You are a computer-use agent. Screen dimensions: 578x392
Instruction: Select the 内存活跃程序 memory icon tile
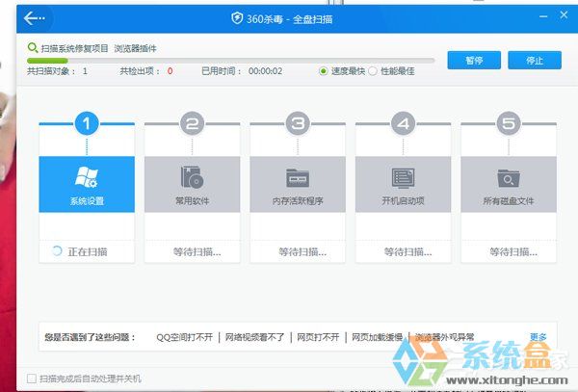click(298, 184)
